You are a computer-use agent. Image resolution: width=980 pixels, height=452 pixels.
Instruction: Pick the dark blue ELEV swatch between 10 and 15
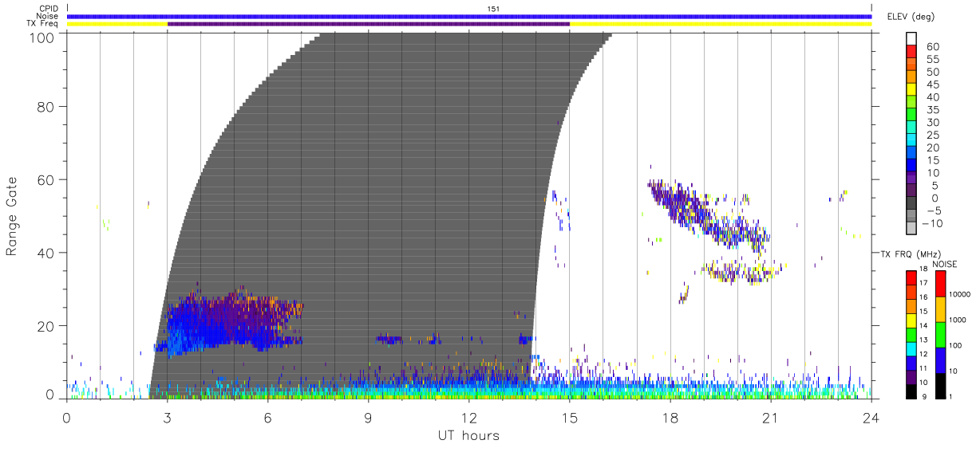[x=911, y=167]
